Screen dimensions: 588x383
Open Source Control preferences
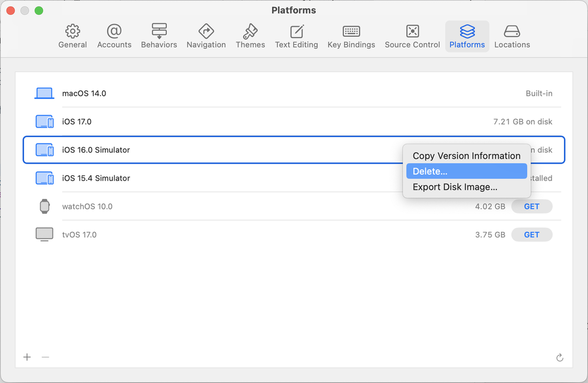[x=412, y=36]
